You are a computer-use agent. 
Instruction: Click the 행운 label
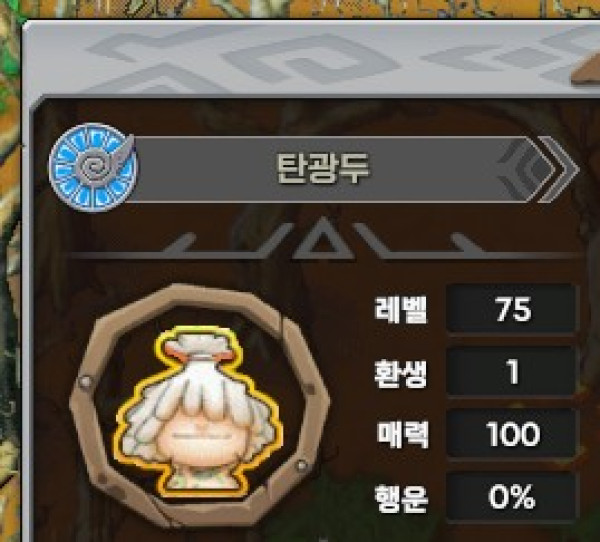(x=400, y=498)
